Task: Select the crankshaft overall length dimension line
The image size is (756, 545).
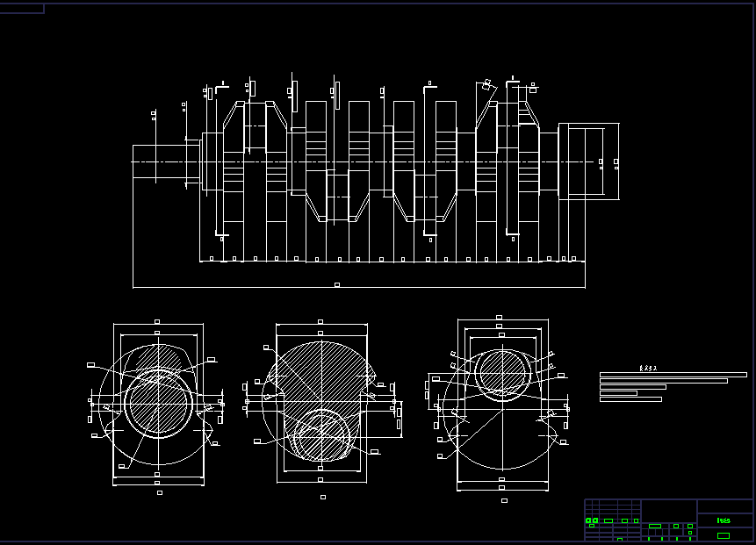Action: (359, 287)
